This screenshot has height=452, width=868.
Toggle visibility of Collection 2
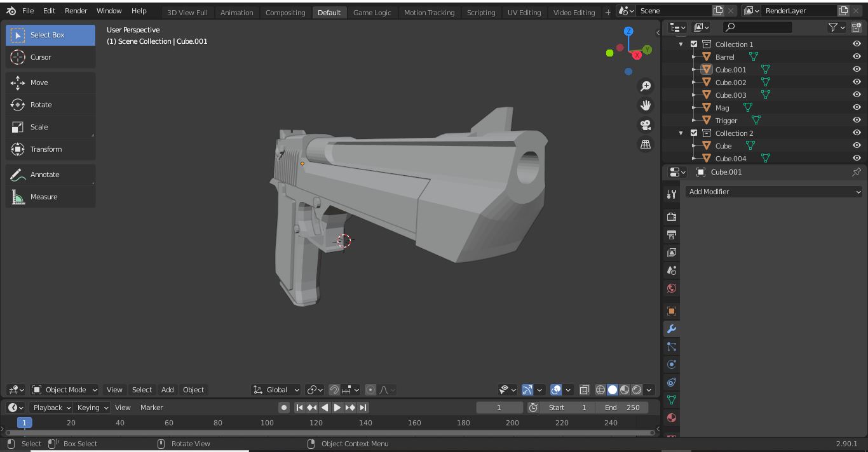click(857, 133)
